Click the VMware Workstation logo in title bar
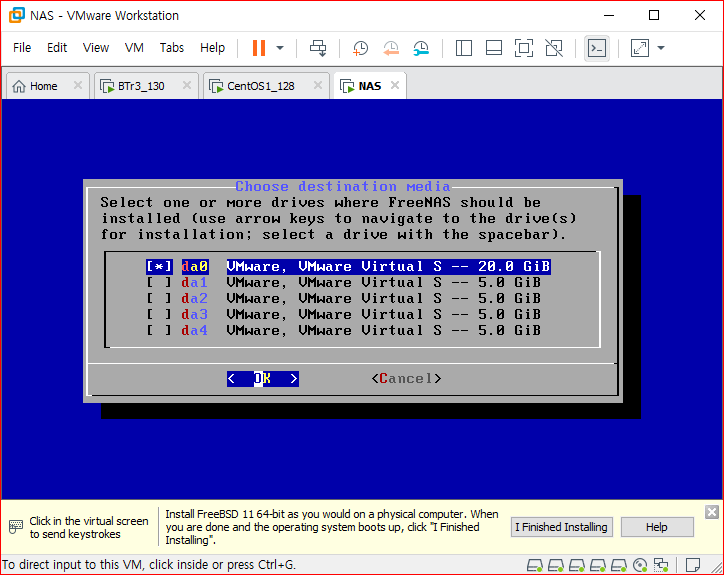Screen dimensions: 724x575 click(17, 15)
